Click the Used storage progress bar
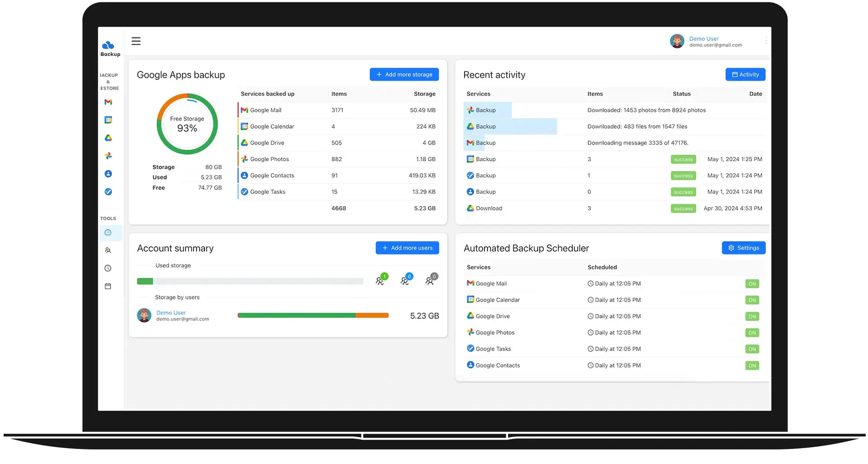The image size is (868, 464). 250,281
